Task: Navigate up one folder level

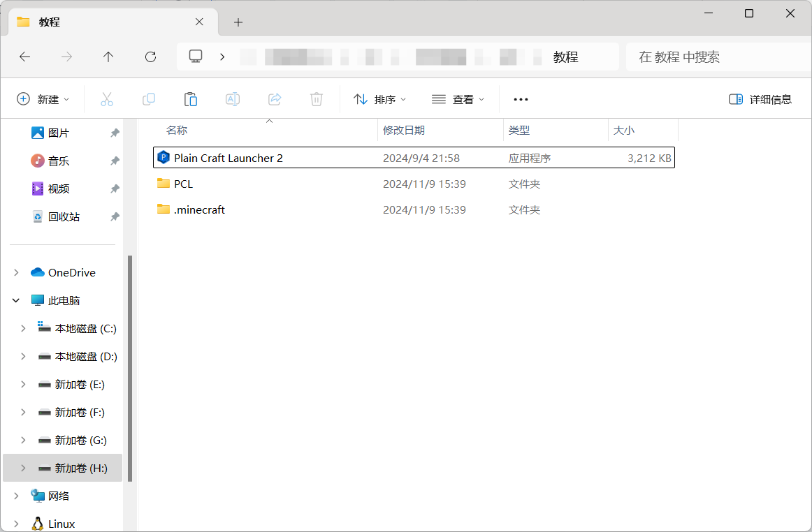Action: 108,57
